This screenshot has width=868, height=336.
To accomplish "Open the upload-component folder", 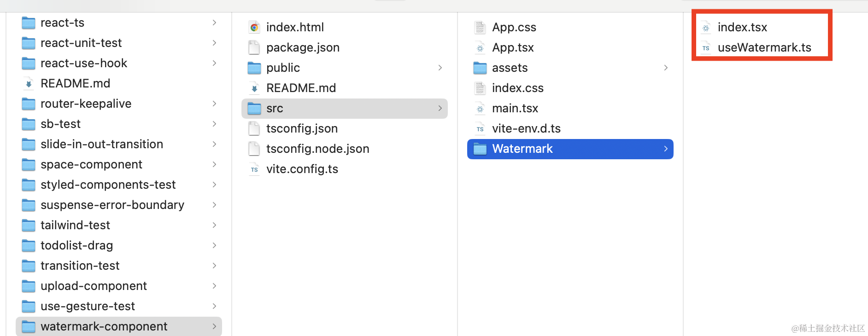I will click(x=119, y=286).
